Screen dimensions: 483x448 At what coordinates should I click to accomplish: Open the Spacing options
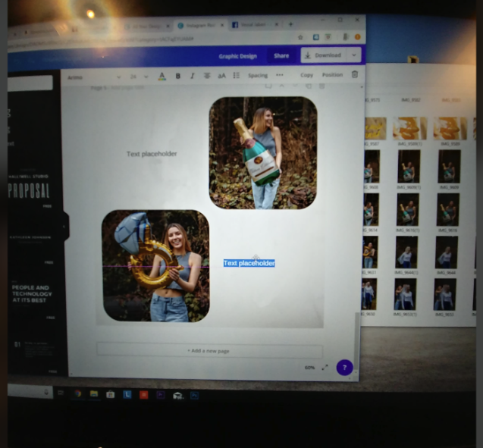pyautogui.click(x=258, y=76)
